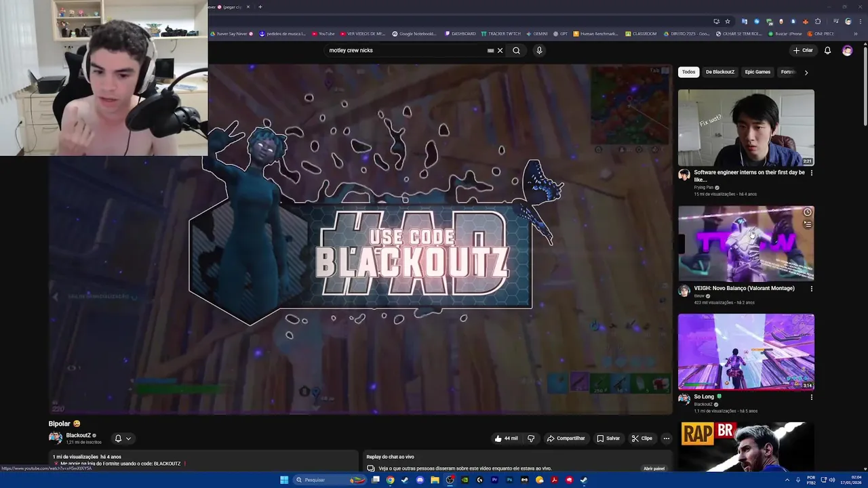Open Chrome three-dot menu
868x488 pixels.
[x=861, y=21]
